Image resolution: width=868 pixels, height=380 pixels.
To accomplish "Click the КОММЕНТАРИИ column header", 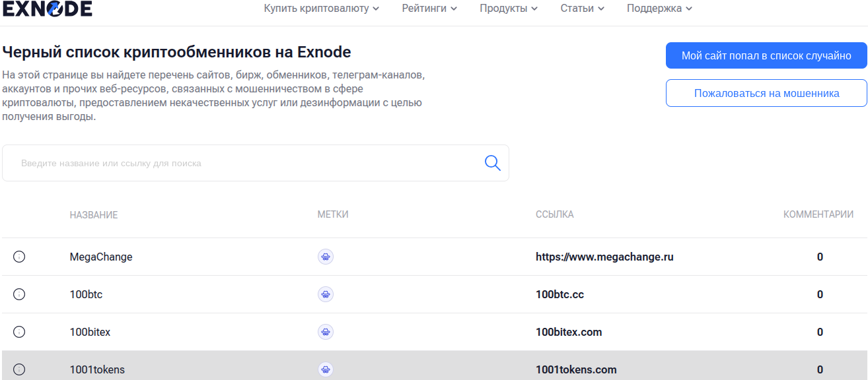I will 818,214.
